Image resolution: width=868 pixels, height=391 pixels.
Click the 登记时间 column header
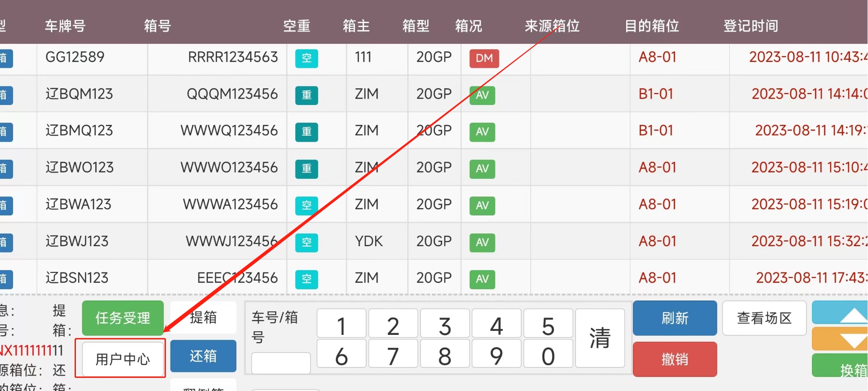click(x=750, y=26)
